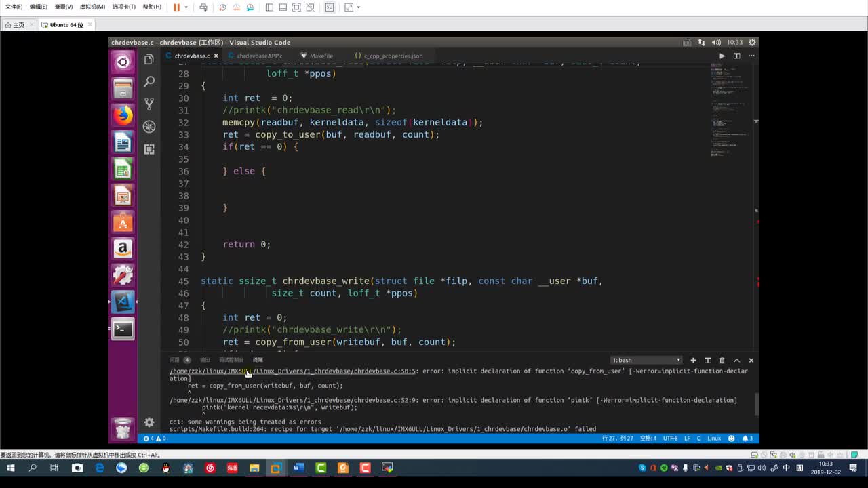The image size is (868, 488).
Task: Open notifications bell in status bar
Action: coord(747,439)
